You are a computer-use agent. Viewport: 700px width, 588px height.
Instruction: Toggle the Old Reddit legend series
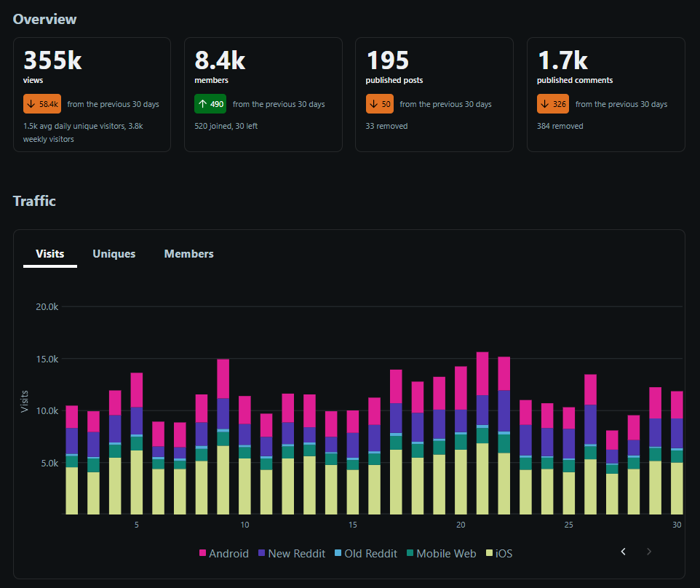pyautogui.click(x=365, y=554)
